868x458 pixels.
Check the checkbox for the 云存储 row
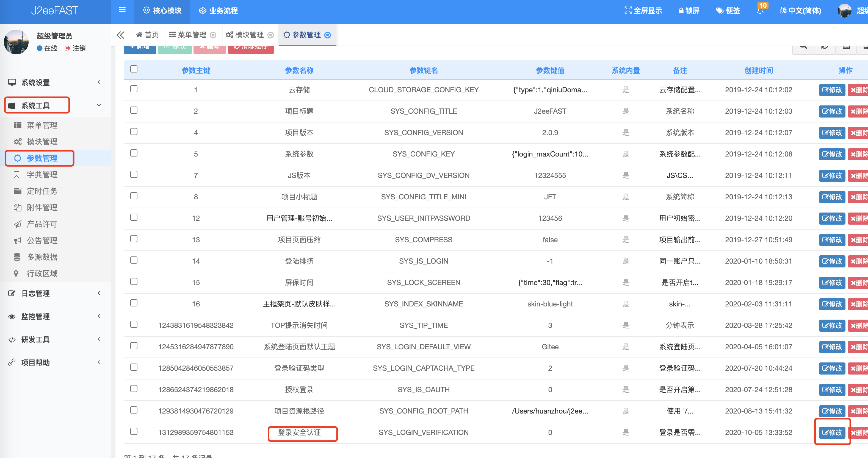(x=134, y=89)
